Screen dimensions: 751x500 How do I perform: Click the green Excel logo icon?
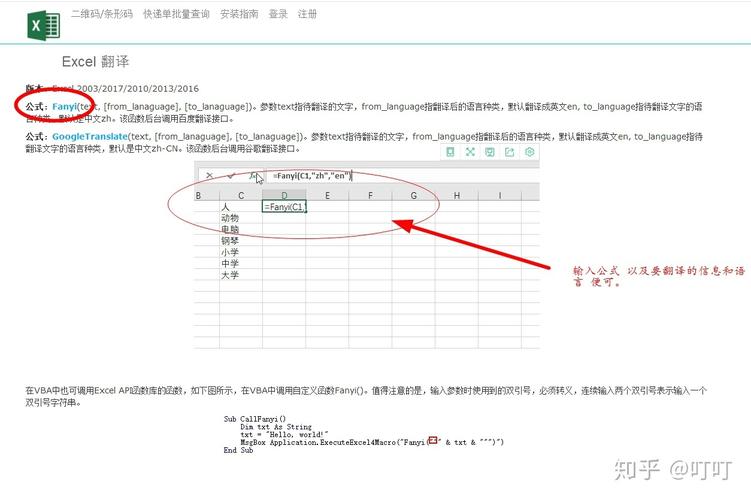tap(44, 25)
